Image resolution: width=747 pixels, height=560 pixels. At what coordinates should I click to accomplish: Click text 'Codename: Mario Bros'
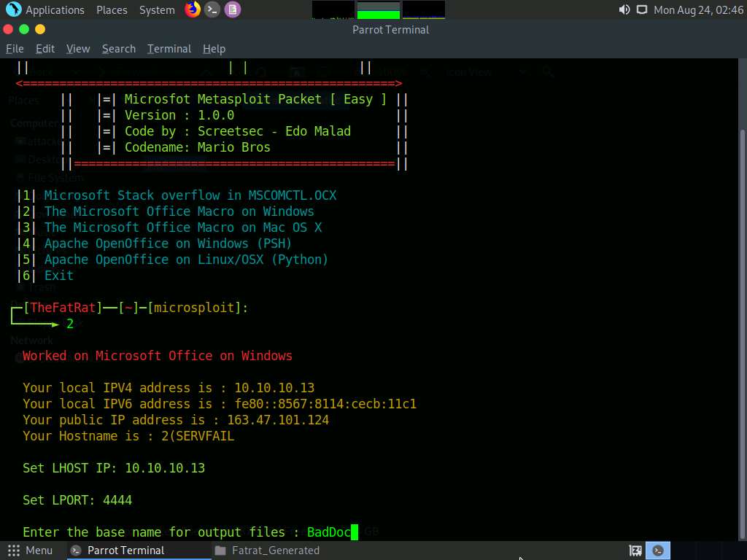tap(197, 147)
